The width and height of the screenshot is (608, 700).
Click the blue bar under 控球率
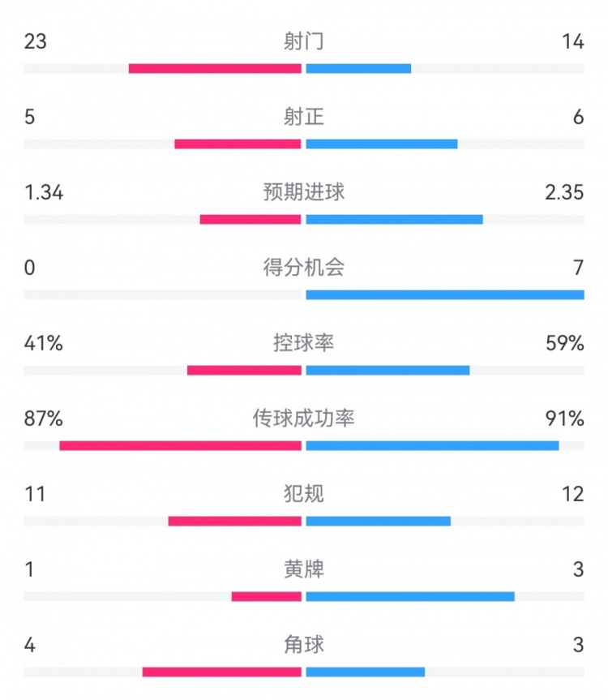387,370
